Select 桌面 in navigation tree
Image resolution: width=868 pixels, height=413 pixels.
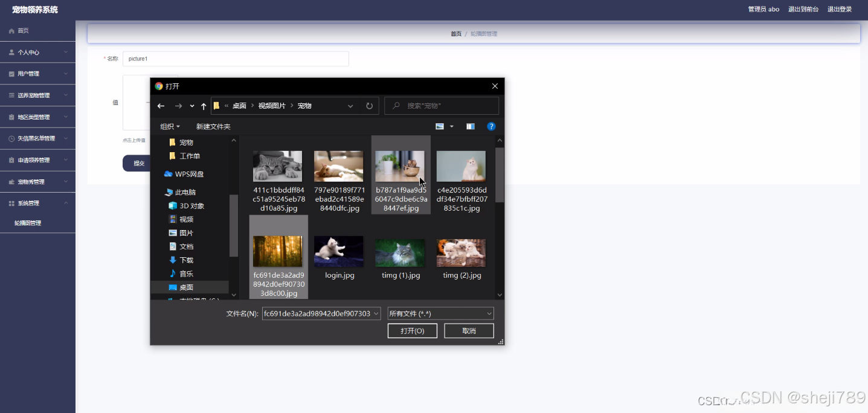[190, 287]
